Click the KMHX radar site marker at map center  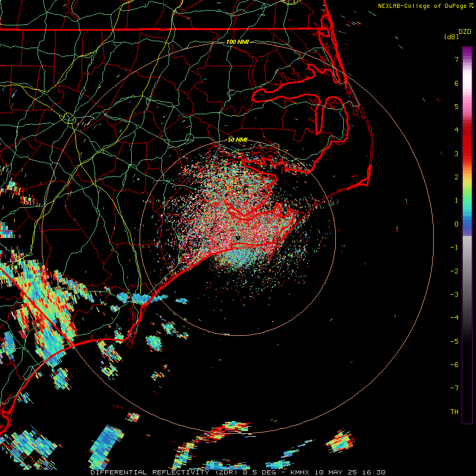click(237, 237)
